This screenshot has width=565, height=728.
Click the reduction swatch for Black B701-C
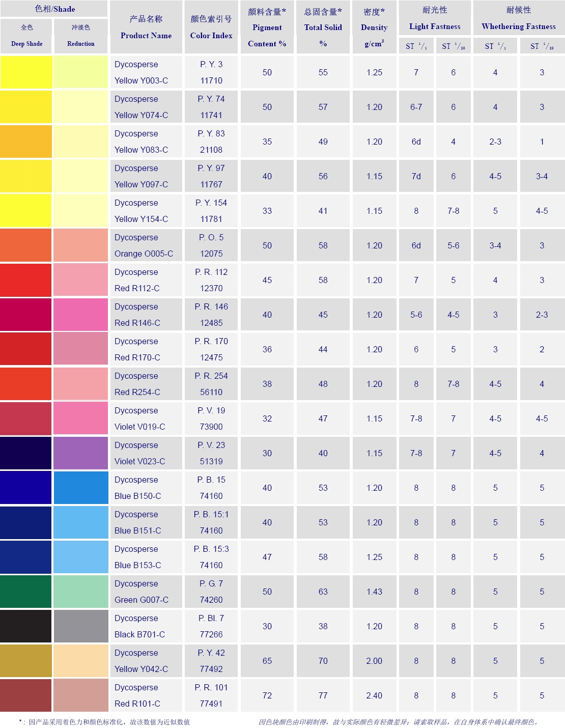[80, 626]
